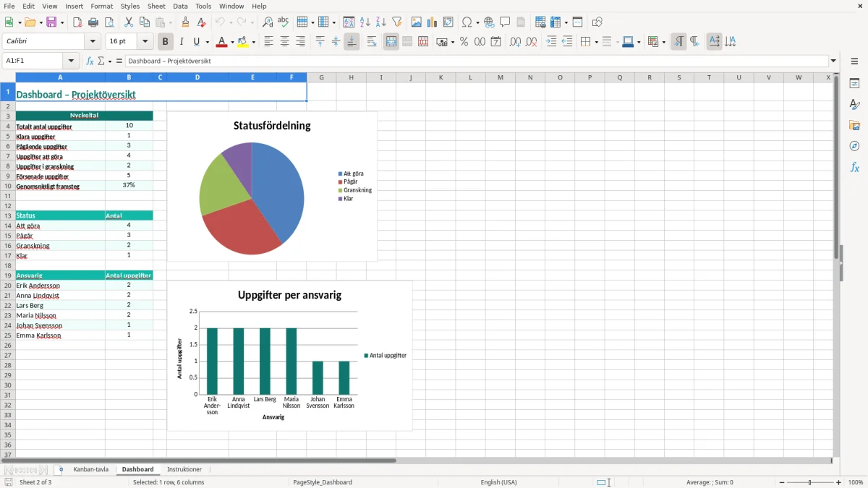Click PageStyle_Dashboard in status bar
This screenshot has width=868, height=488.
(x=323, y=482)
